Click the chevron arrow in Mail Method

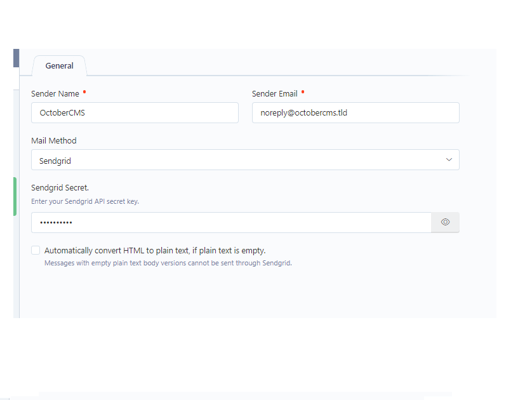click(449, 159)
